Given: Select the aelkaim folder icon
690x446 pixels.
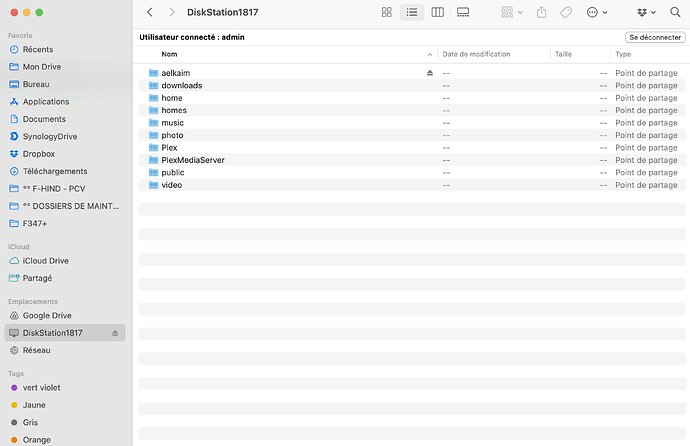Looking at the screenshot, I should 153,73.
